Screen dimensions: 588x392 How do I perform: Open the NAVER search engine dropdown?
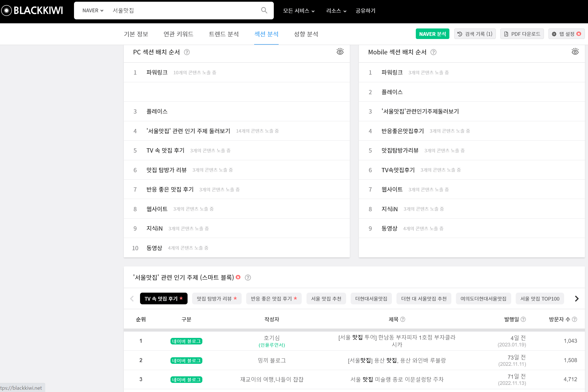coord(93,11)
